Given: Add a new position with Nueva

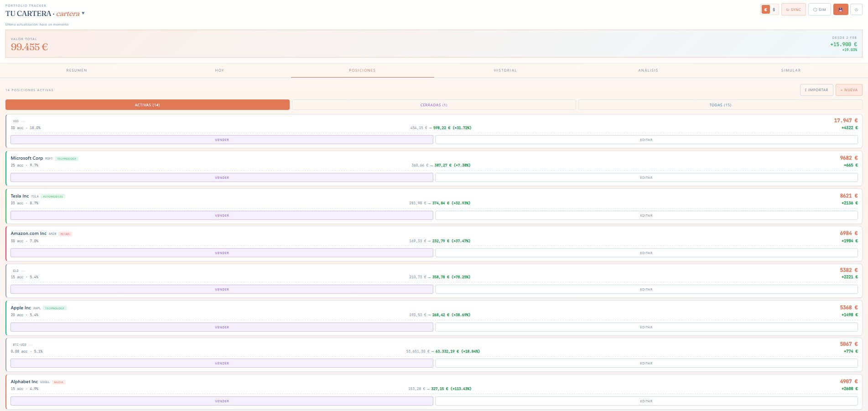Looking at the screenshot, I should click(x=849, y=90).
